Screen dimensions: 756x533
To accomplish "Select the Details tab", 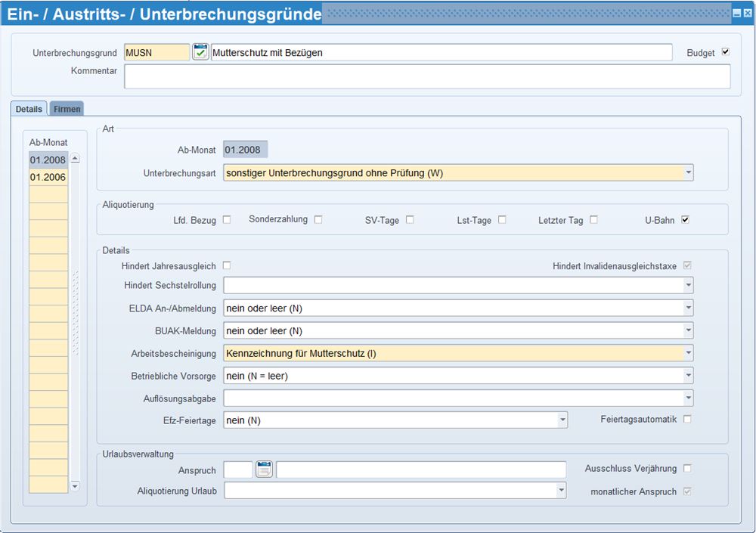I will [29, 109].
